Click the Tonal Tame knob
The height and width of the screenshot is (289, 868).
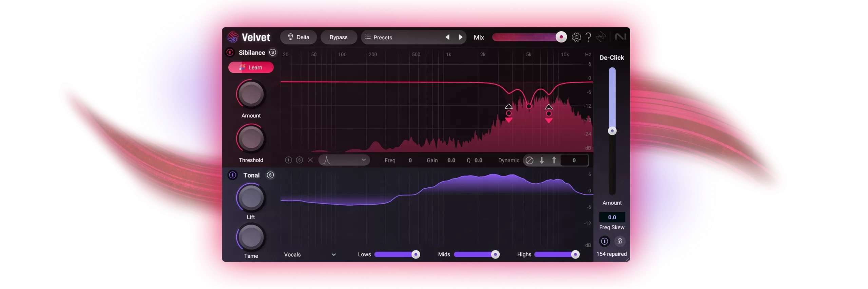[251, 238]
